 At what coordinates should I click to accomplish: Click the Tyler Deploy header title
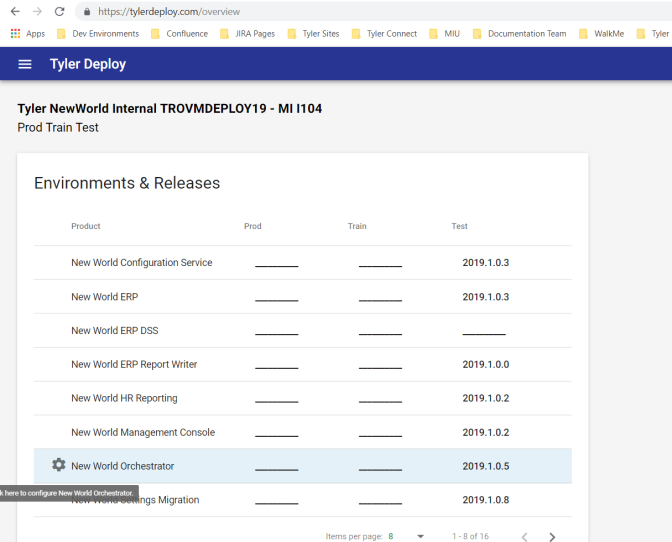[x=88, y=64]
